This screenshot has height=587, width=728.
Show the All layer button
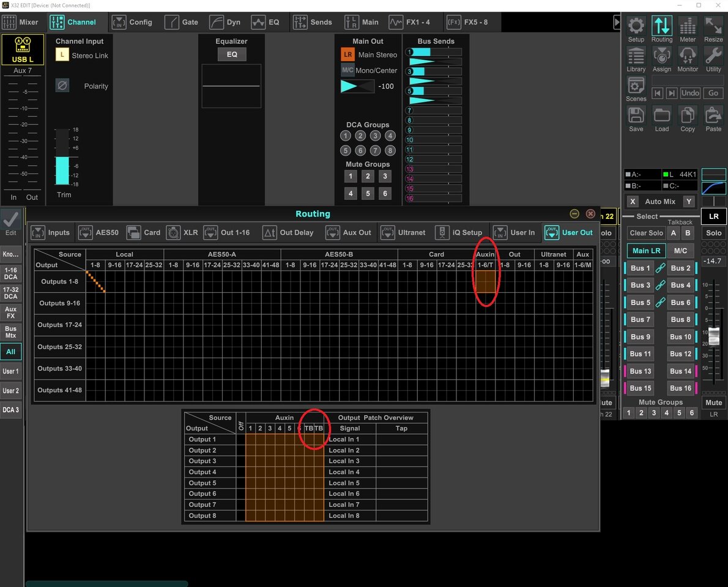point(10,352)
